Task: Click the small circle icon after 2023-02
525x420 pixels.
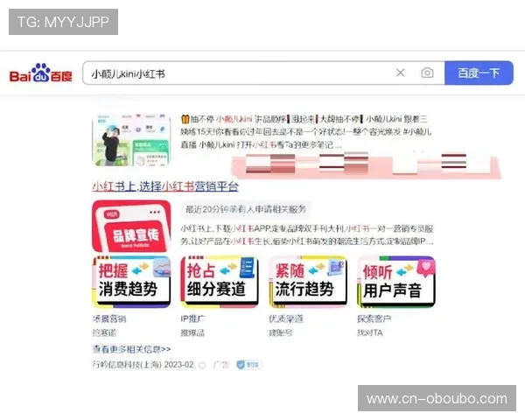Action: pos(202,365)
